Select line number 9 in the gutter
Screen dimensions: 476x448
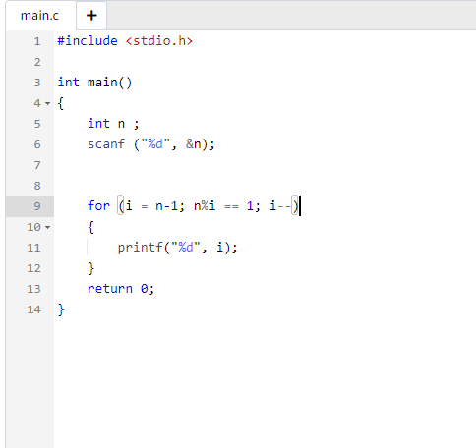pyautogui.click(x=37, y=206)
